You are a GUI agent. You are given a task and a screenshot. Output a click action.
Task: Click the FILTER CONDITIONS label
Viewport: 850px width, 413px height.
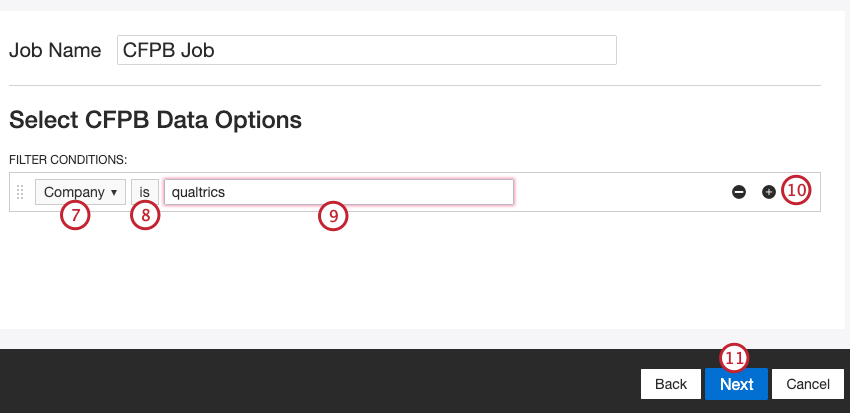click(x=69, y=160)
